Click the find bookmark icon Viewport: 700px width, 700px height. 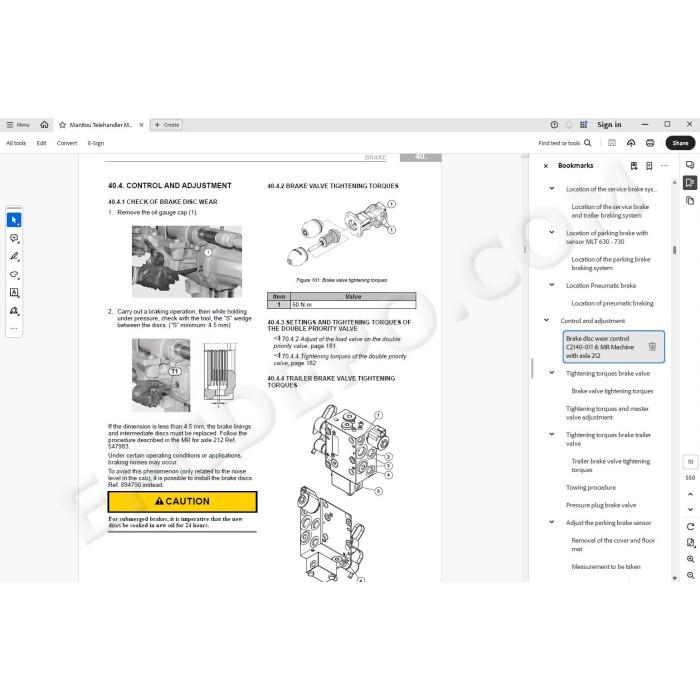634,166
